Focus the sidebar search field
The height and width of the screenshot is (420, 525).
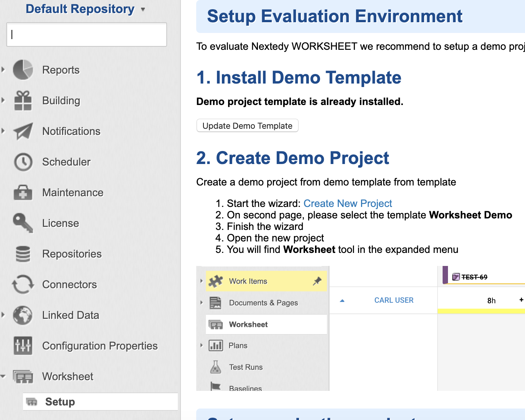[87, 34]
